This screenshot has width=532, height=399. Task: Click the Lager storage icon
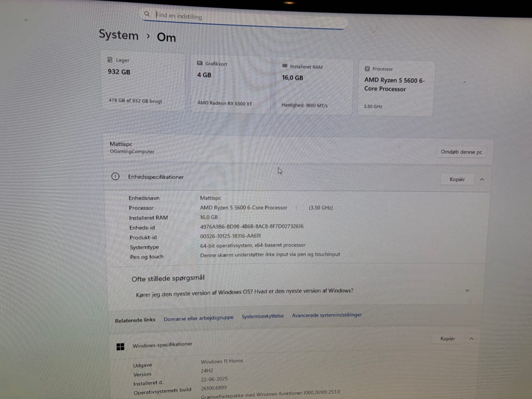[110, 60]
